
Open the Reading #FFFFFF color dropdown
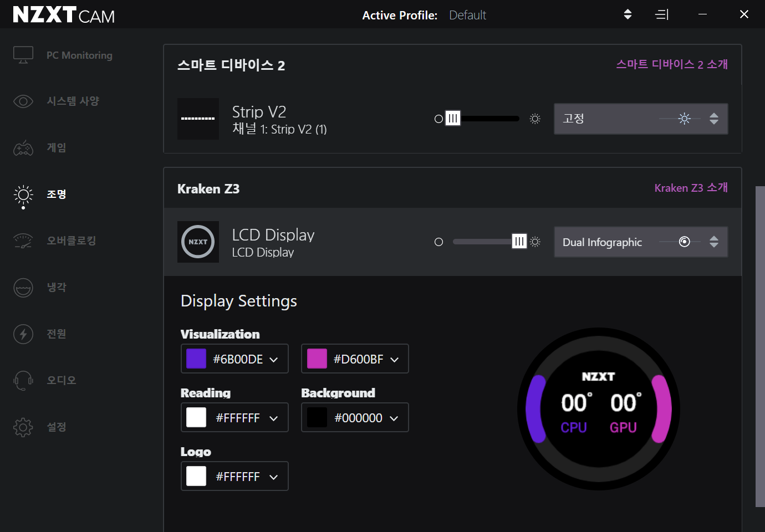coord(234,417)
